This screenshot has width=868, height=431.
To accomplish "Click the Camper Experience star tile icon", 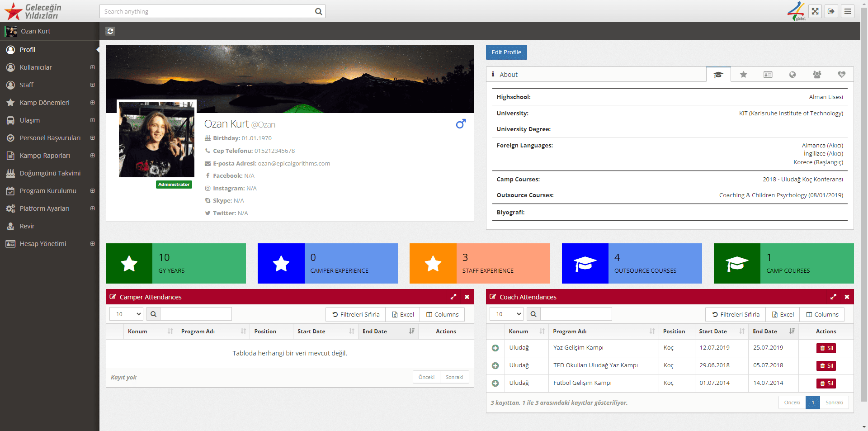I will coord(281,264).
